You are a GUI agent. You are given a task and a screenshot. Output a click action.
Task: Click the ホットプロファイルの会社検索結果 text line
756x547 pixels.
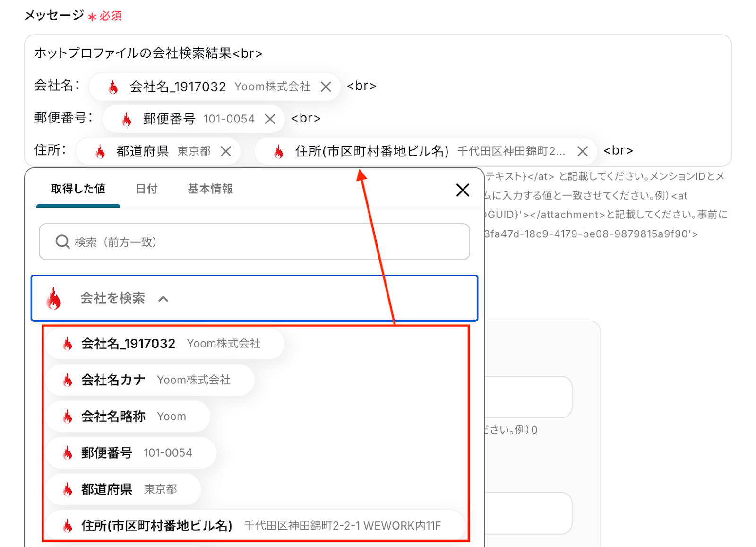point(148,53)
